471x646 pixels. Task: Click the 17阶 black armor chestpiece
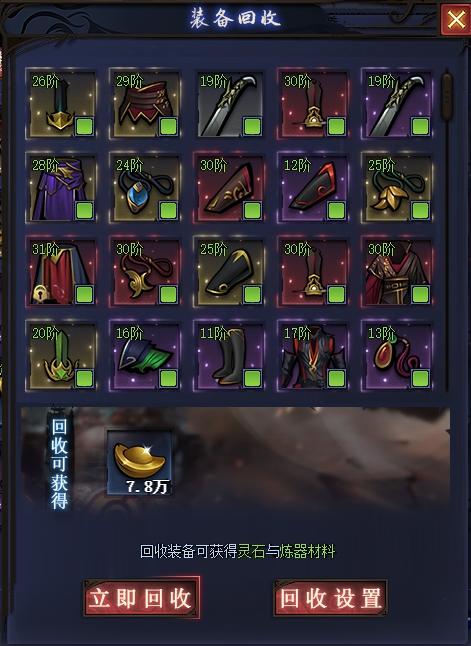313,356
